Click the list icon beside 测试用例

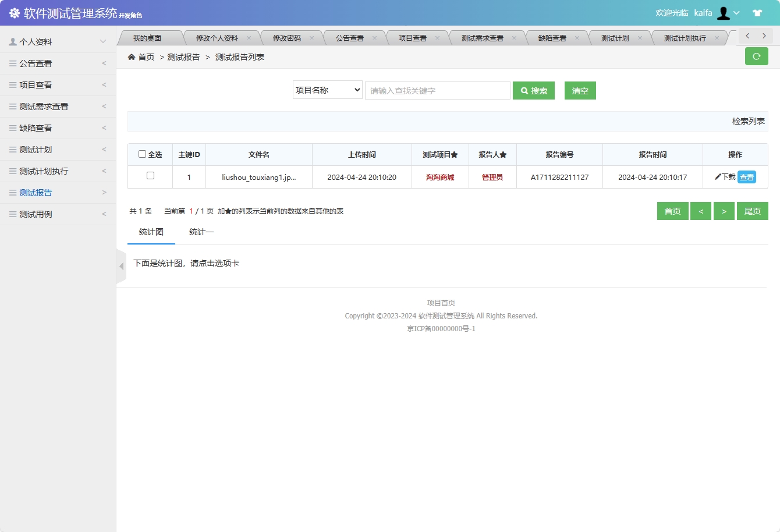pos(11,214)
